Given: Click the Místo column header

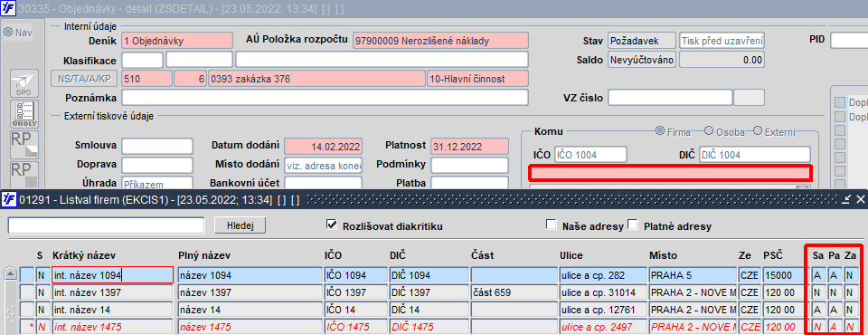Looking at the screenshot, I should pos(663,255).
